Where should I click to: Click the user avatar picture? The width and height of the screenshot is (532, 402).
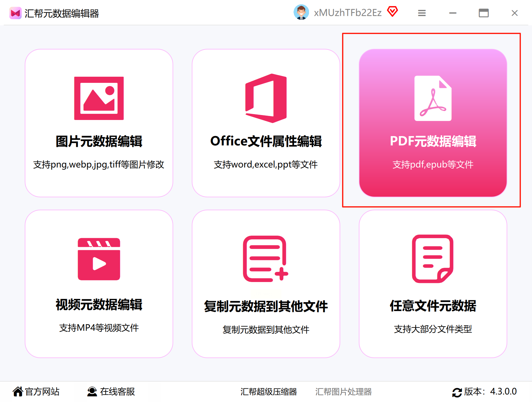301,12
